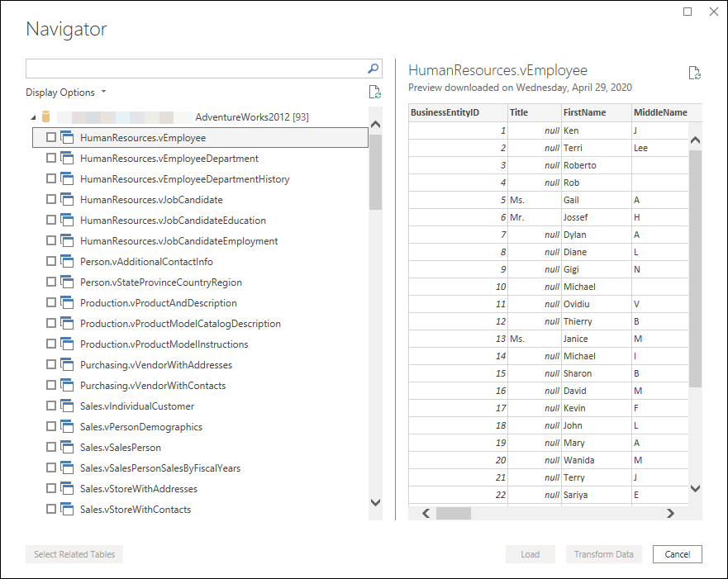Click the refresh icon below search box
The width and height of the screenshot is (728, 579).
[x=374, y=93]
